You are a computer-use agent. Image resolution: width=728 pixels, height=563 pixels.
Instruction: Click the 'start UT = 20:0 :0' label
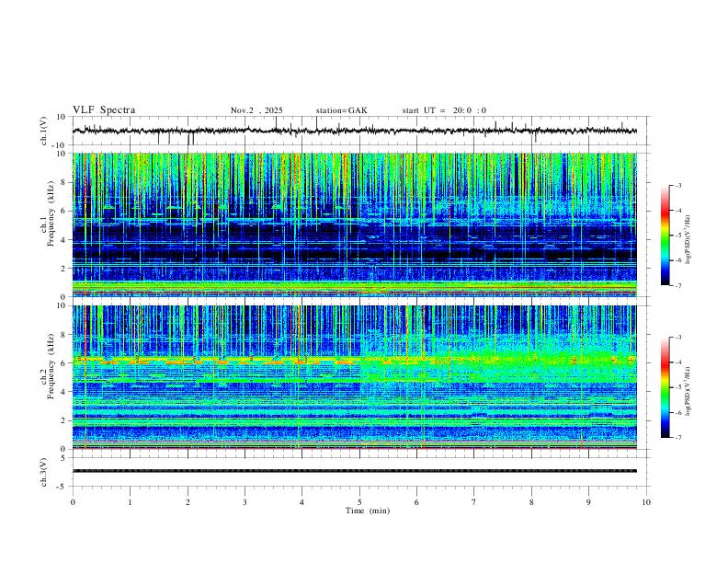[x=444, y=110]
